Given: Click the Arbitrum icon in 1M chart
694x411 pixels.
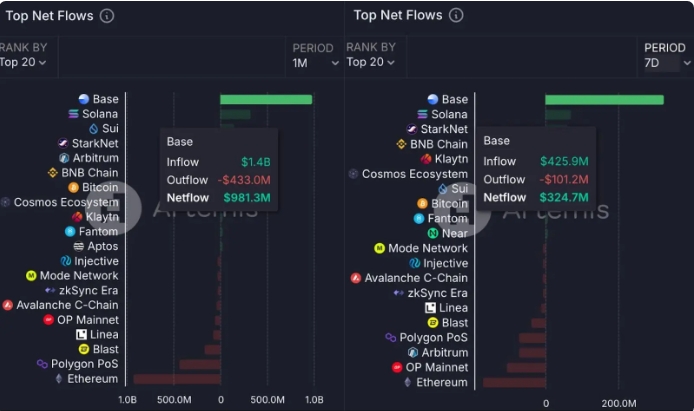Looking at the screenshot, I should pos(64,158).
